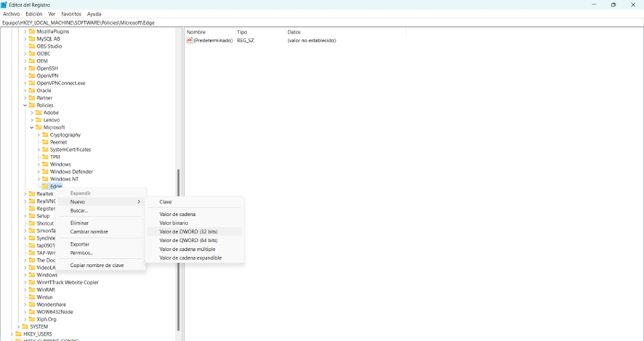Screen dimensions: 644x341
Task: Expand the HKEY_USERS hive
Action: [x=12, y=334]
